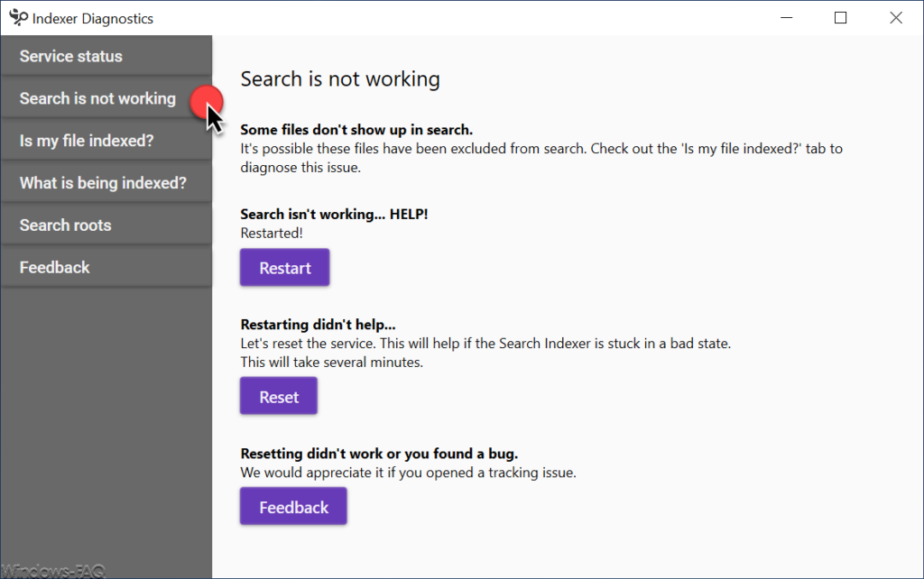
Task: Click the purple Reset button
Action: 279,397
